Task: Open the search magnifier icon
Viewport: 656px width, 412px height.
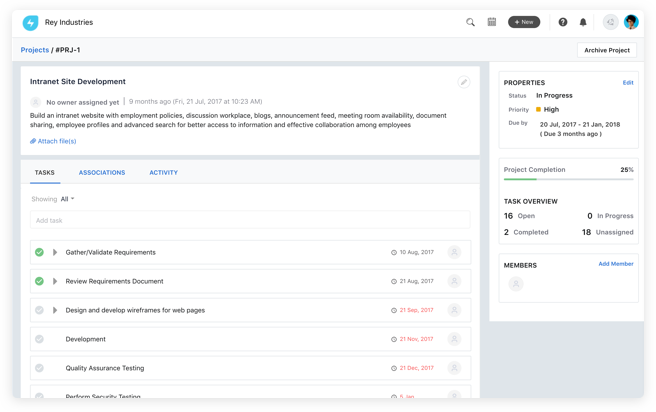Action: pos(470,22)
